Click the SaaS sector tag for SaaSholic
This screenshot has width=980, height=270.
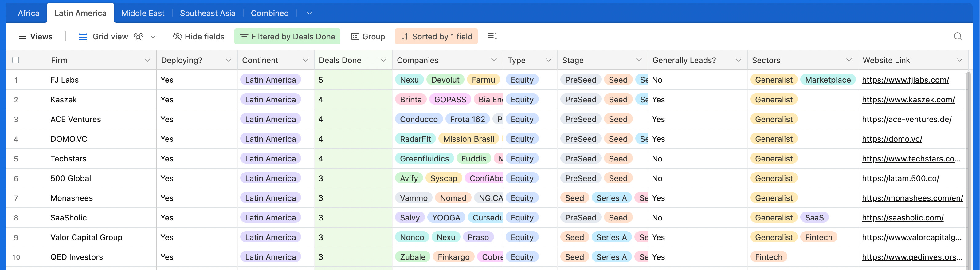(x=814, y=218)
